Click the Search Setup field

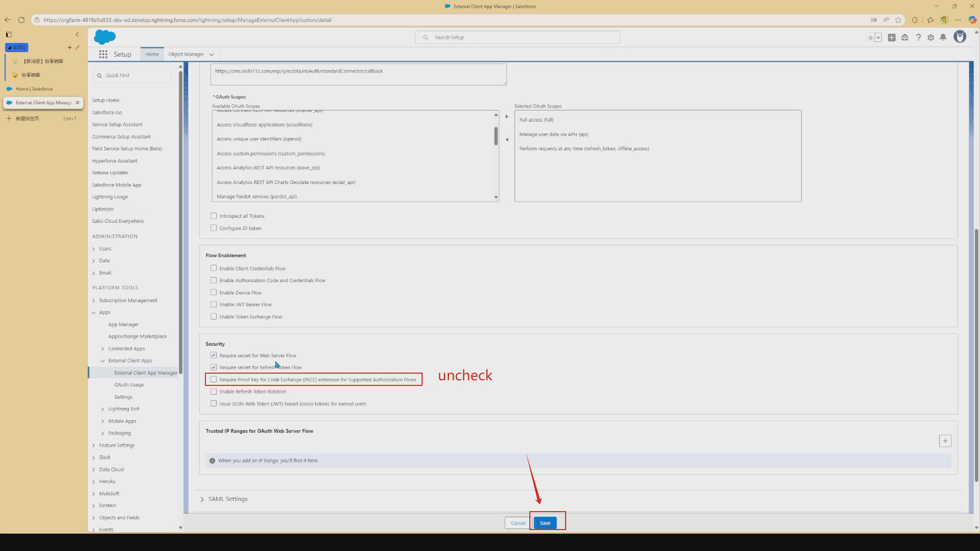coord(518,37)
